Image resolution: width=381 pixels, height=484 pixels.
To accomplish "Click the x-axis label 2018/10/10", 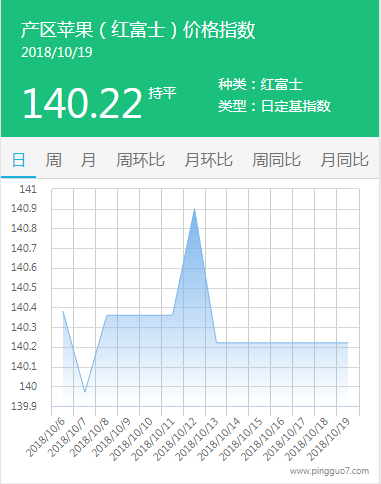I will click(x=131, y=439).
